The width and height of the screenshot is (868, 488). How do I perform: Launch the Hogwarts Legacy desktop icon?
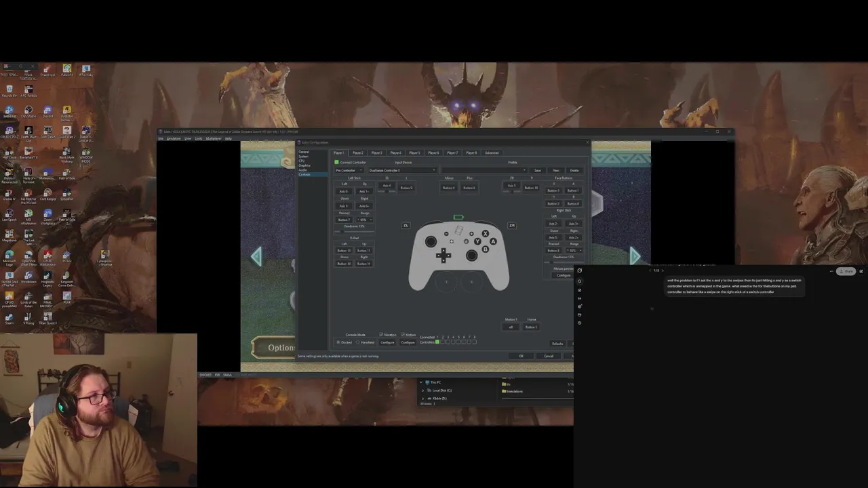[47, 278]
